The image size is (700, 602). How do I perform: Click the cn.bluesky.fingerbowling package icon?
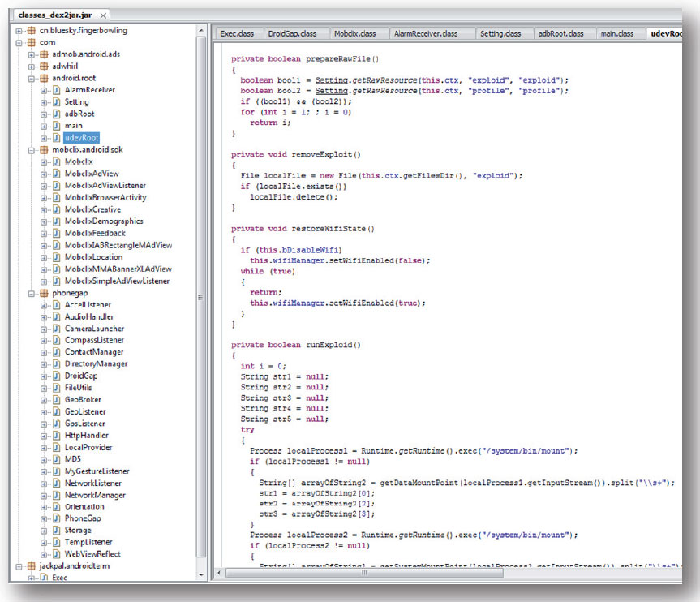pyautogui.click(x=32, y=30)
